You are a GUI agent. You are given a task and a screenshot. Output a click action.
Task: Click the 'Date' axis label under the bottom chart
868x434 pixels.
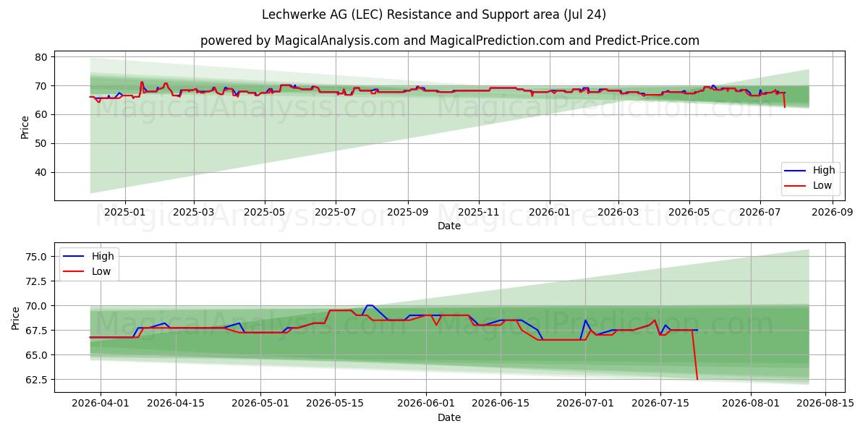449,418
